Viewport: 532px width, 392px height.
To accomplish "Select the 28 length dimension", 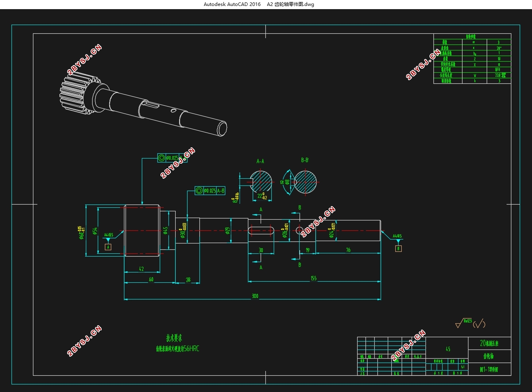I will pos(188,280).
